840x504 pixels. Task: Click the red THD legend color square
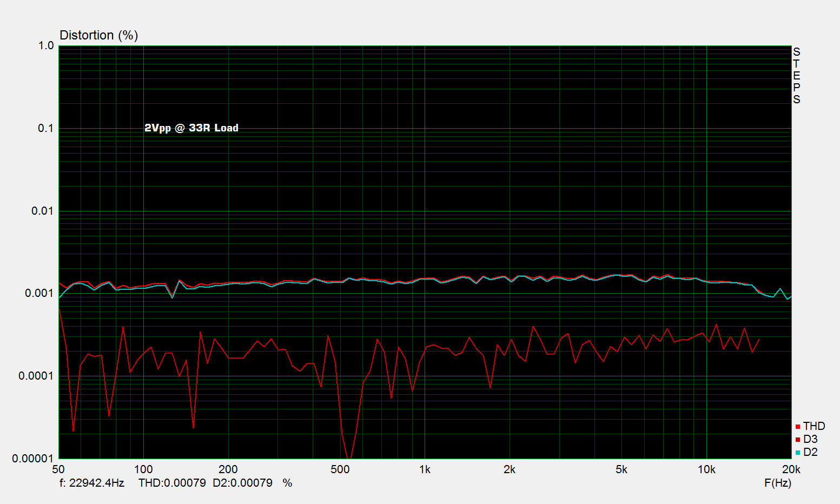(798, 427)
